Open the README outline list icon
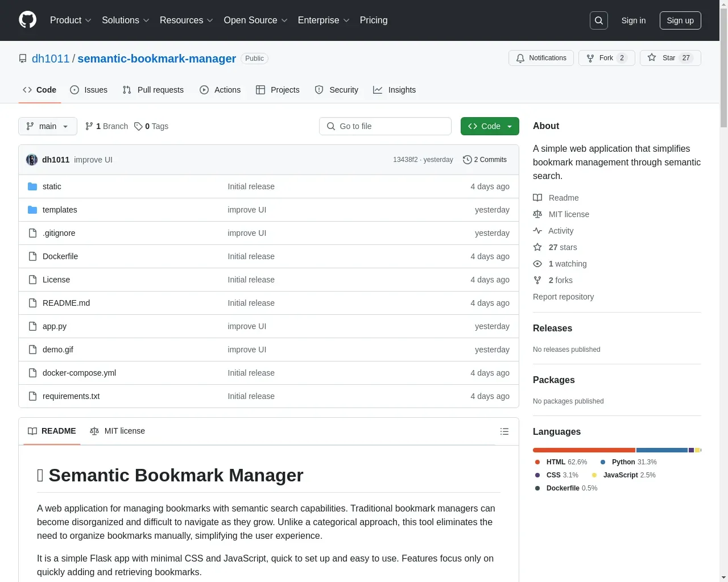 pyautogui.click(x=504, y=431)
